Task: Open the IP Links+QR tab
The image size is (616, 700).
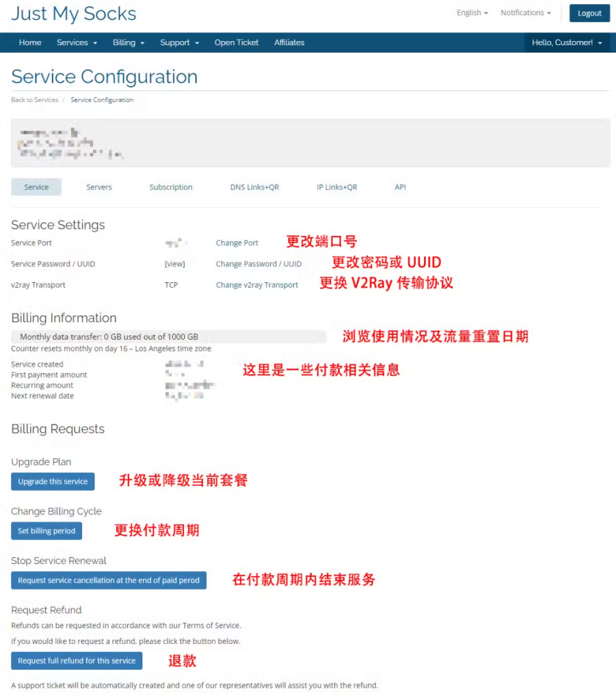Action: point(337,187)
